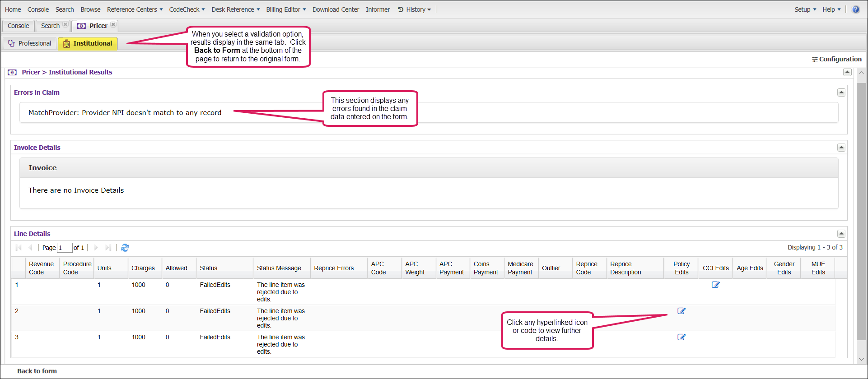Close the Pricer tab with its X

click(x=113, y=25)
